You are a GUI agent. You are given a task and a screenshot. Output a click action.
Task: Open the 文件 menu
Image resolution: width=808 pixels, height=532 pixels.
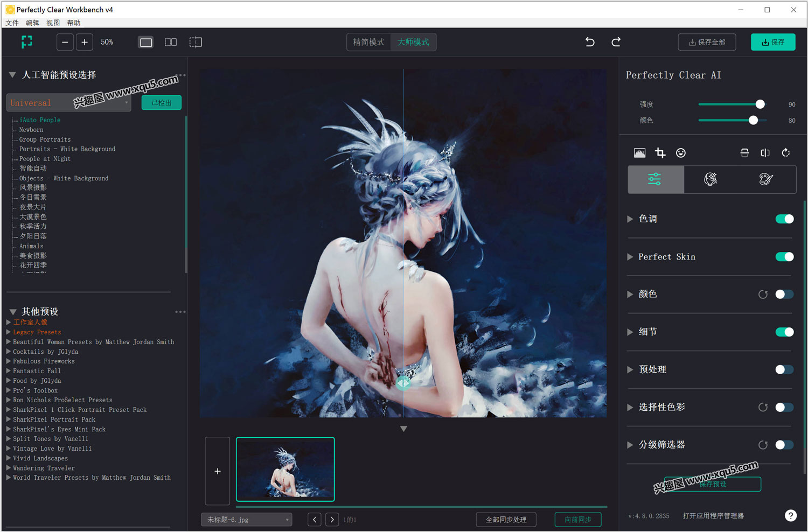point(12,23)
